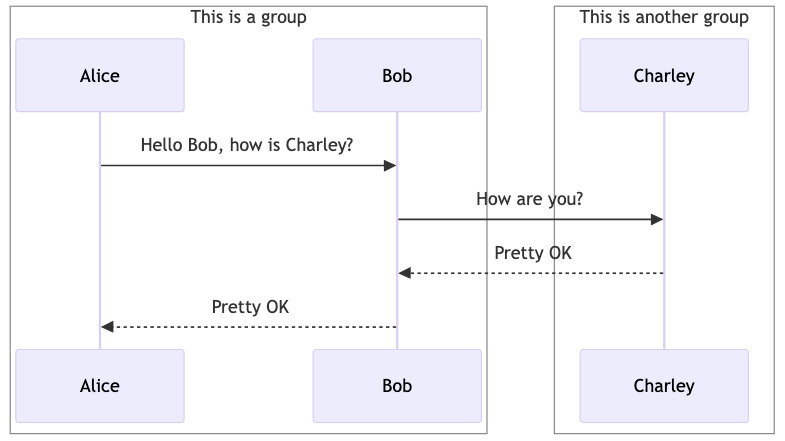
Task: Select dashed arrowhead pointing at Alice's lifeline
Action: (x=107, y=327)
